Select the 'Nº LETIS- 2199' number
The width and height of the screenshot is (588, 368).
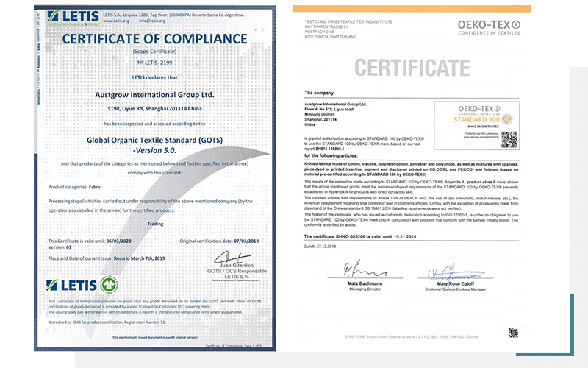pos(154,63)
